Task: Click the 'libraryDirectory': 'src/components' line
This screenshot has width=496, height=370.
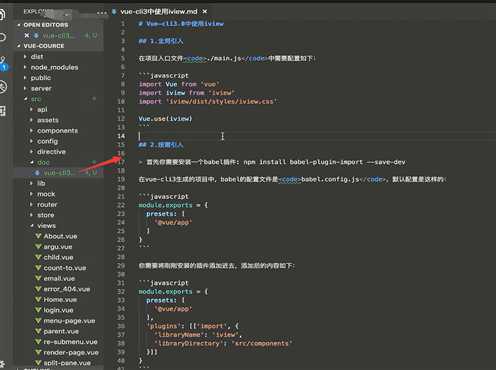Action: click(223, 343)
